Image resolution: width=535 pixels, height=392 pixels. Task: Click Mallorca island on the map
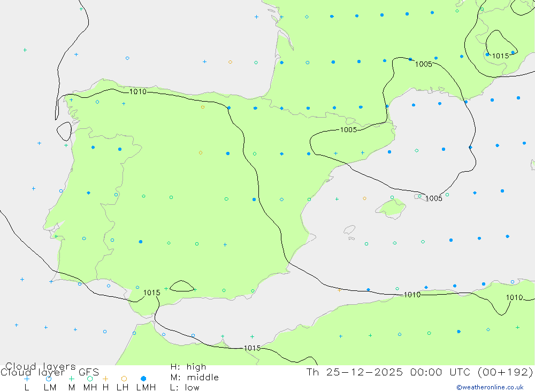point(391,208)
